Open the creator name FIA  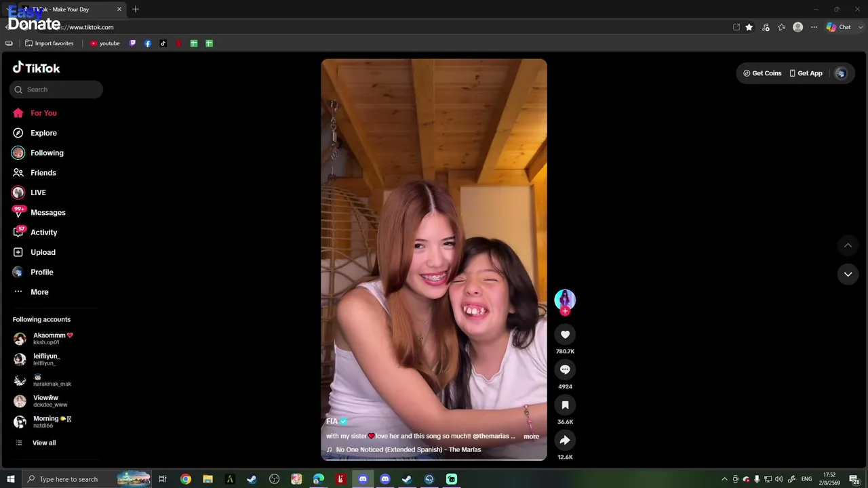(x=332, y=422)
